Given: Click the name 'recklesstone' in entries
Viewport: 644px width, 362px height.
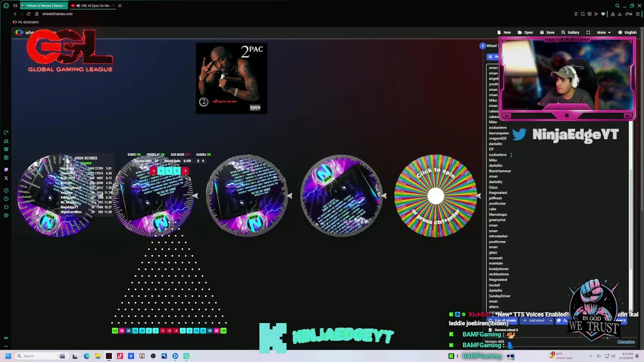Looking at the screenshot, I should click(x=499, y=274).
